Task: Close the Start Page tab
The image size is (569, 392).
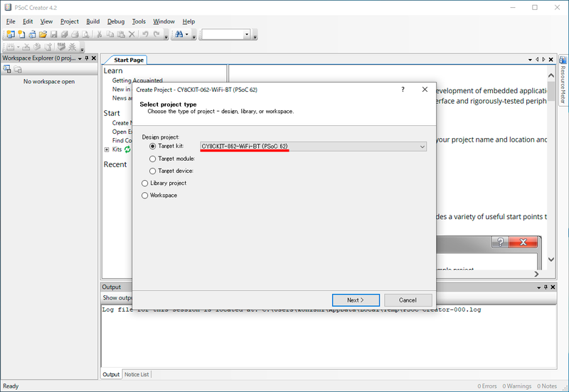Action: point(551,60)
